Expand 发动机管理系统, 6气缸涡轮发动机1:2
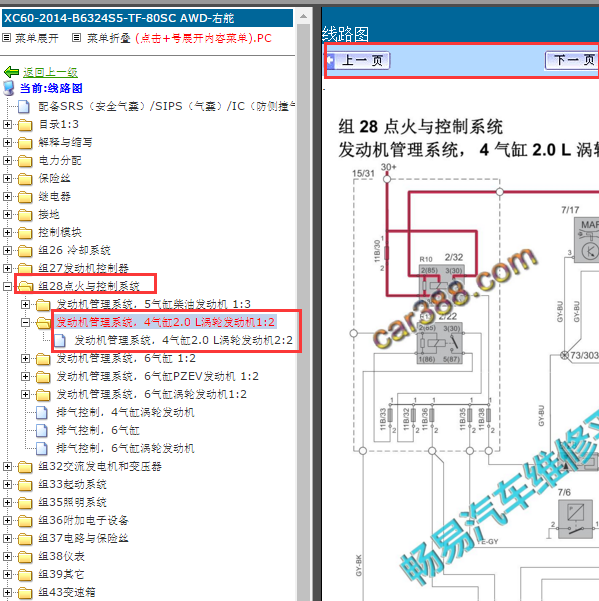The image size is (599, 601). (25, 394)
